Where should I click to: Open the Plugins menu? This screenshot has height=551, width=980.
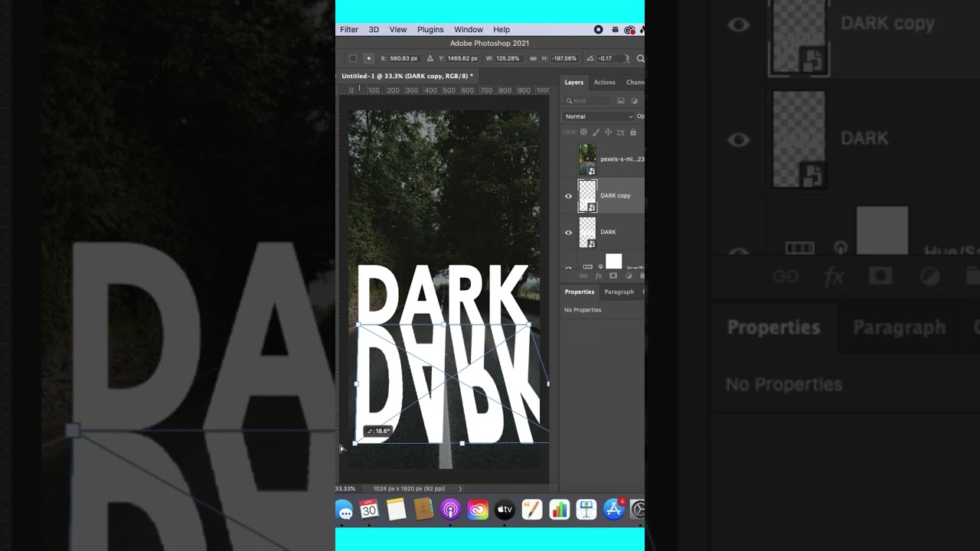point(430,30)
